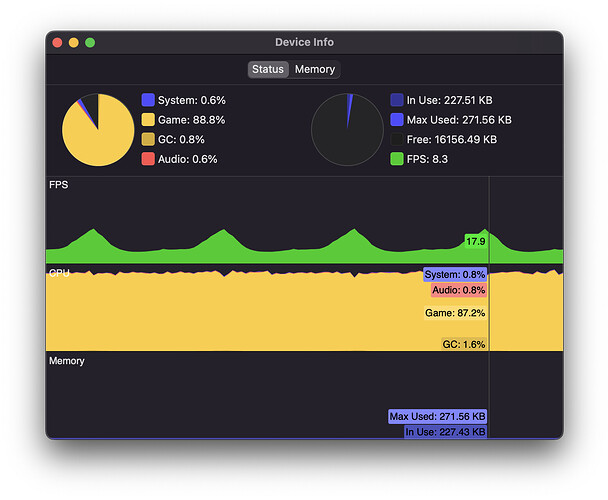Select the Status tab
This screenshot has height=500, width=608.
coord(268,69)
